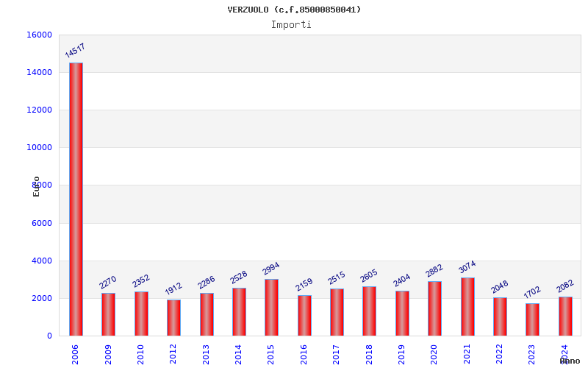
Task: Select the value label 3074
Action: (x=467, y=267)
